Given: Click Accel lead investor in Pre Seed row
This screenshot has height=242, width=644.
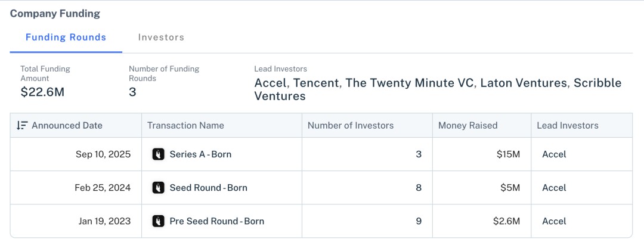Looking at the screenshot, I should coord(554,221).
